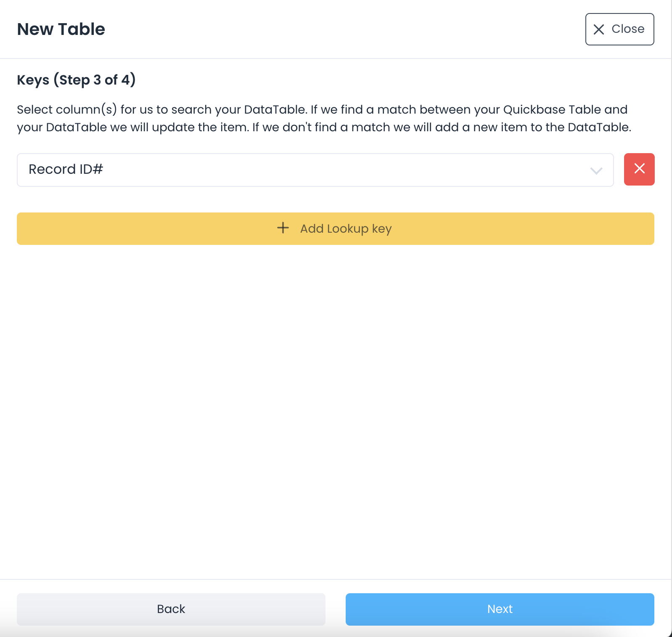672x637 pixels.
Task: Click the chevron icon on the key dropdown
Action: (595, 170)
